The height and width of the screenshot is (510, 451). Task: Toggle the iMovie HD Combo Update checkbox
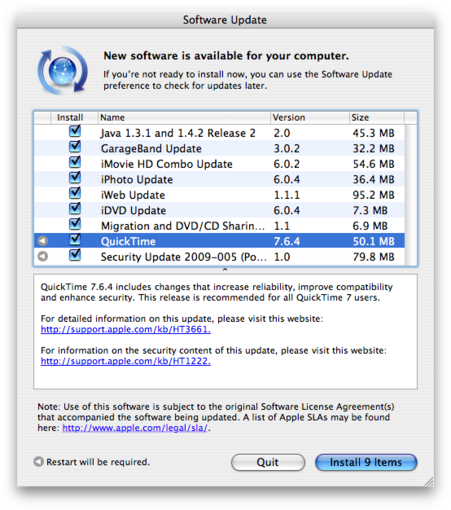75,162
